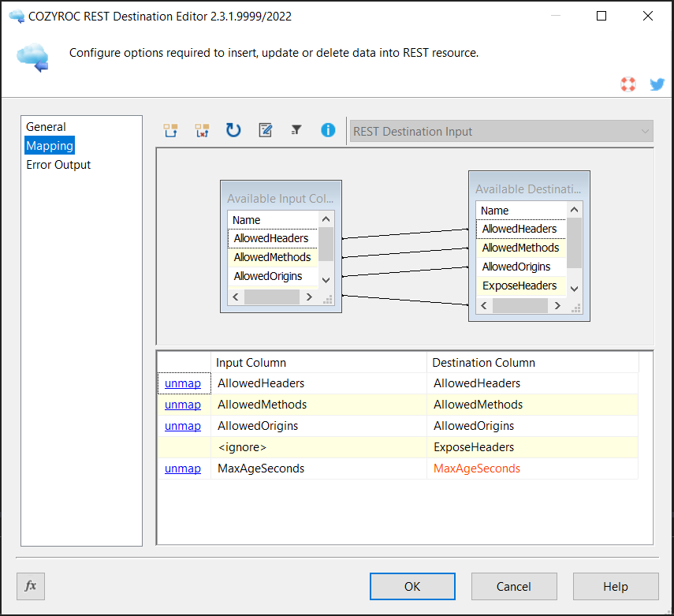This screenshot has height=616, width=674.
Task: Click the edit mapping pencil icon
Action: point(266,131)
